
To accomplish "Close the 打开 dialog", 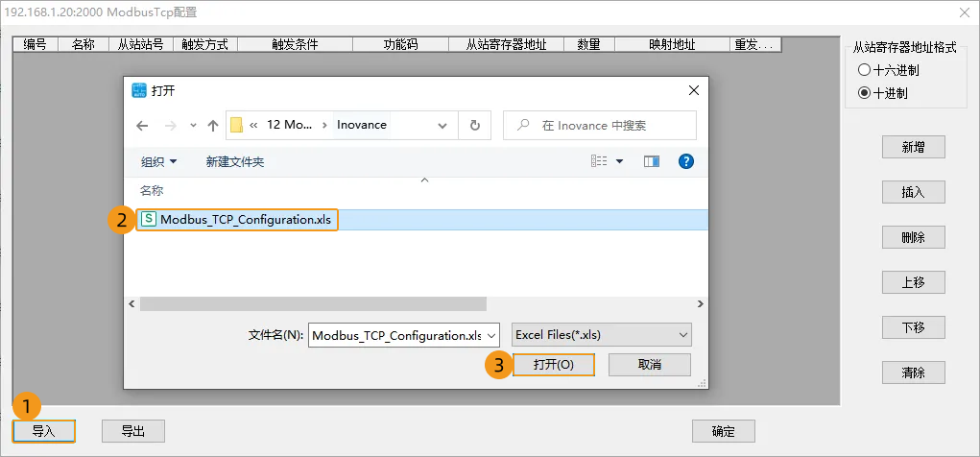I will pos(693,90).
